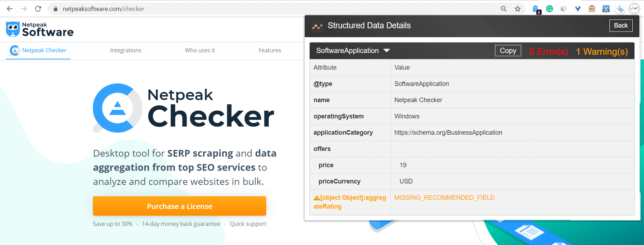Image resolution: width=644 pixels, height=245 pixels.
Task: Click the Structured Data Details panel logo
Action: [x=317, y=26]
